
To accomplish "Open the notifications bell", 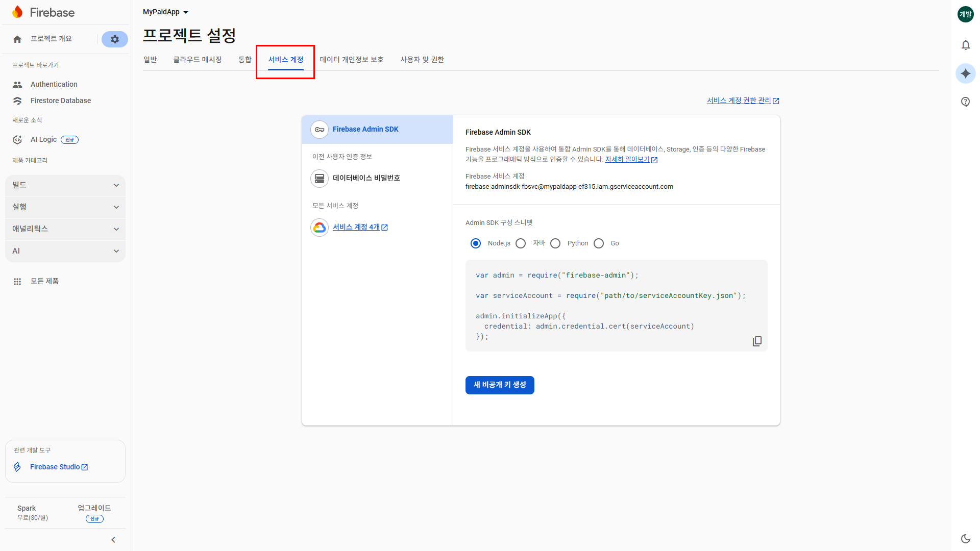I will click(x=965, y=45).
